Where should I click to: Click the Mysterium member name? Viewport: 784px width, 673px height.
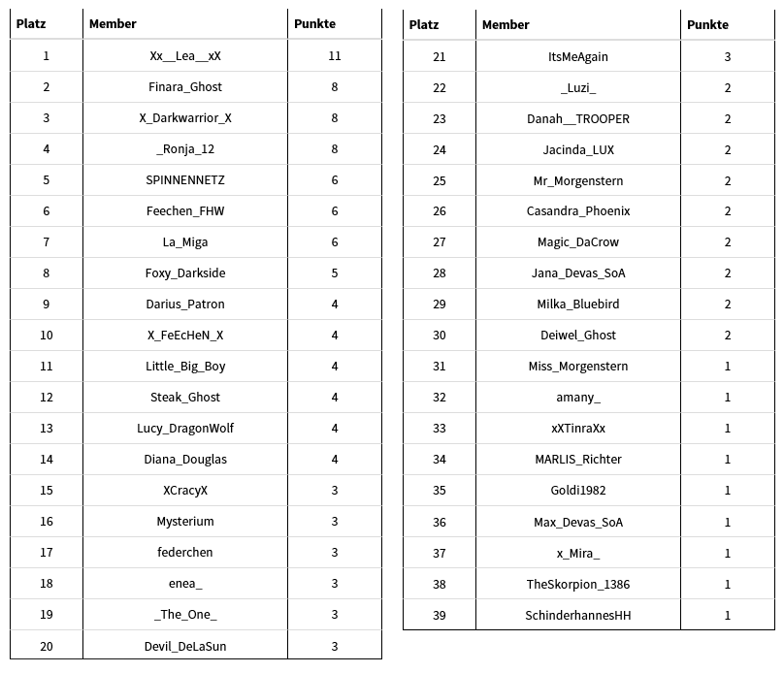tap(185, 522)
